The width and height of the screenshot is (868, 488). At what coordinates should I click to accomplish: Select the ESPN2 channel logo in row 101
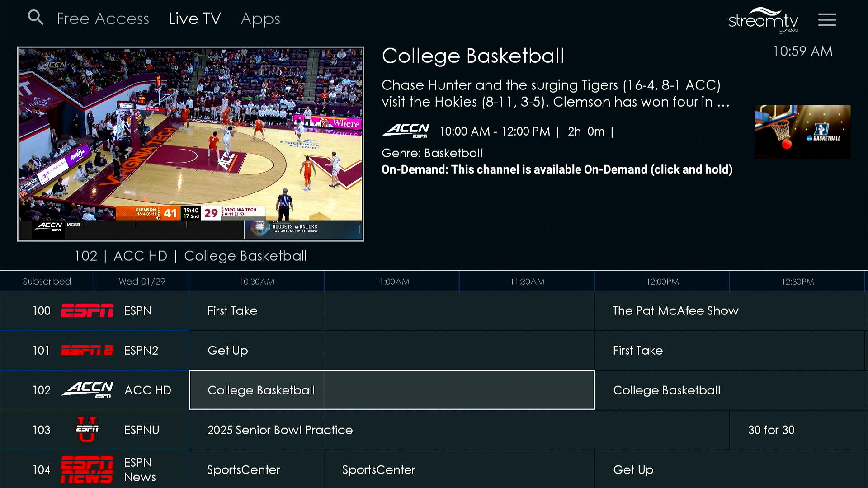click(87, 350)
